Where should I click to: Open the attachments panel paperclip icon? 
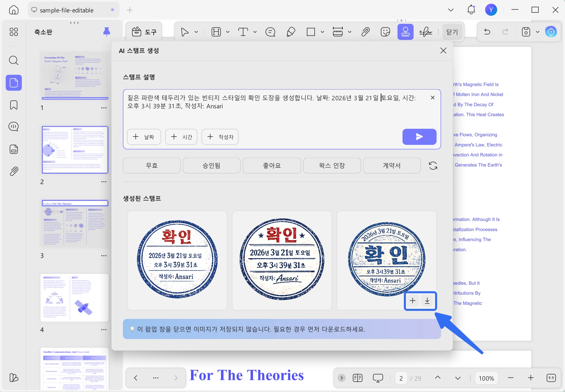[x=14, y=171]
